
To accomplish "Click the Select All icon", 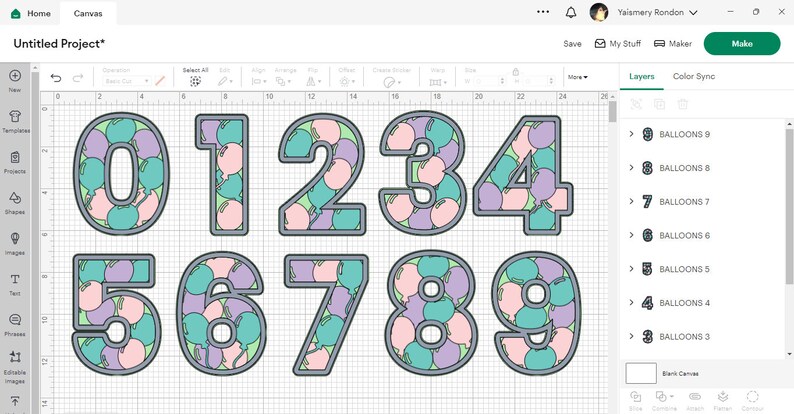I will [x=195, y=81].
